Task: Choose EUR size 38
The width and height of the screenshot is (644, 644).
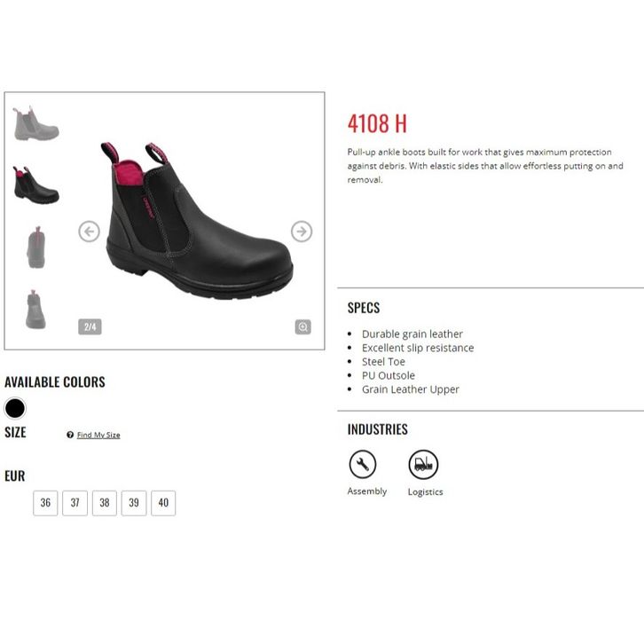Action: point(105,503)
